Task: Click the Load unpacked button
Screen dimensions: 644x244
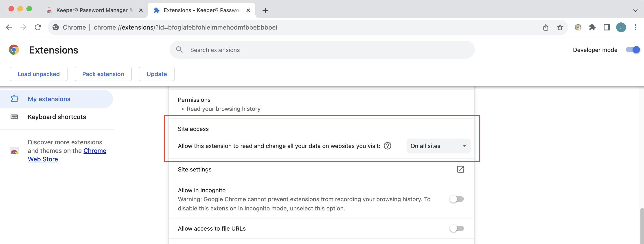Action: [39, 74]
